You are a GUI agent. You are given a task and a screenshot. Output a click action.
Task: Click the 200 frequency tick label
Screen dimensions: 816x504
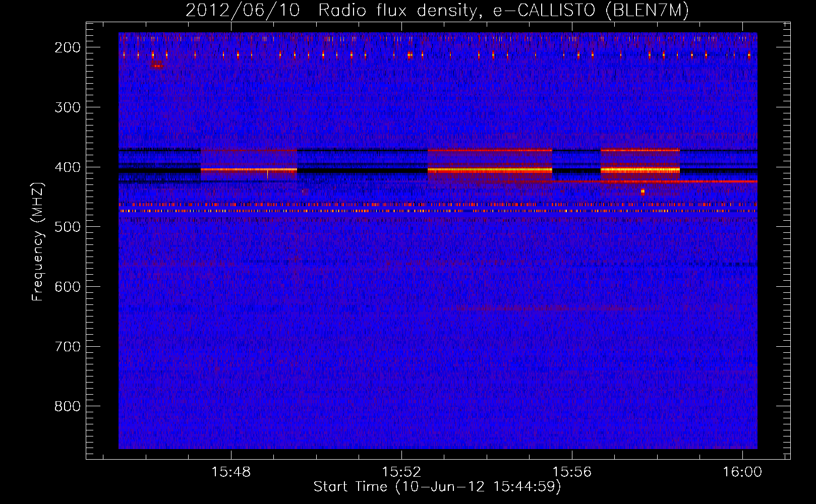coord(68,47)
